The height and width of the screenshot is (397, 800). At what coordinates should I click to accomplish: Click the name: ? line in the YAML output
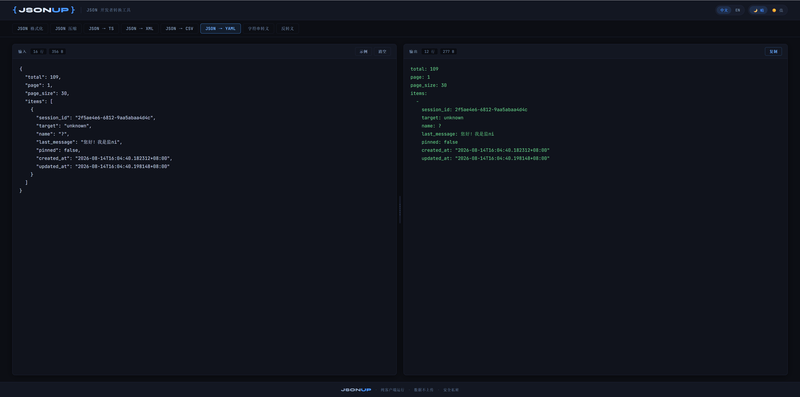432,126
